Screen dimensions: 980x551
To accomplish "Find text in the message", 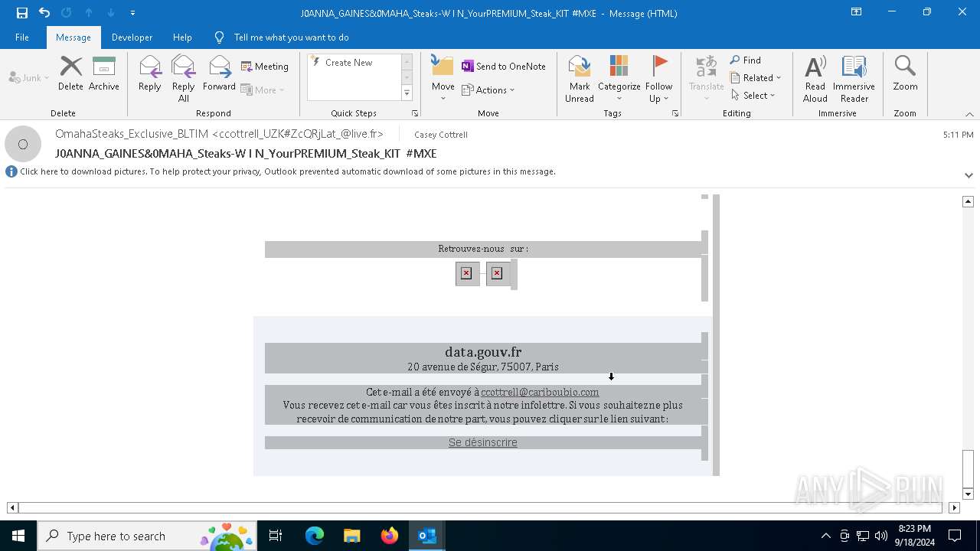I will (x=746, y=60).
